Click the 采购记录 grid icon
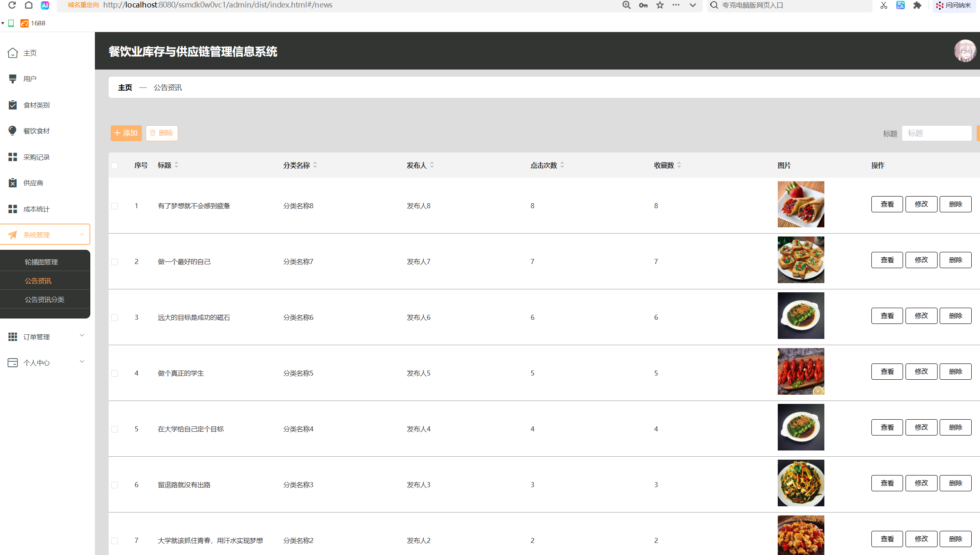The height and width of the screenshot is (555, 980). click(x=13, y=157)
